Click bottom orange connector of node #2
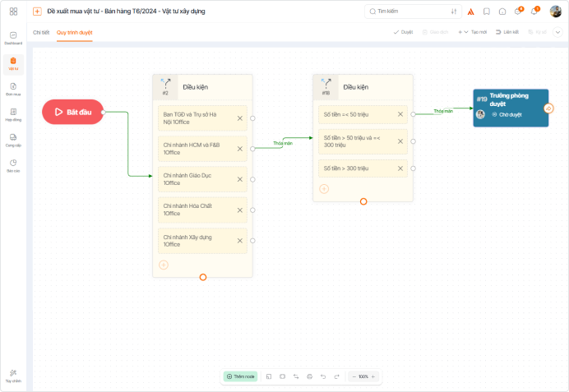The image size is (569, 392). pos(203,278)
